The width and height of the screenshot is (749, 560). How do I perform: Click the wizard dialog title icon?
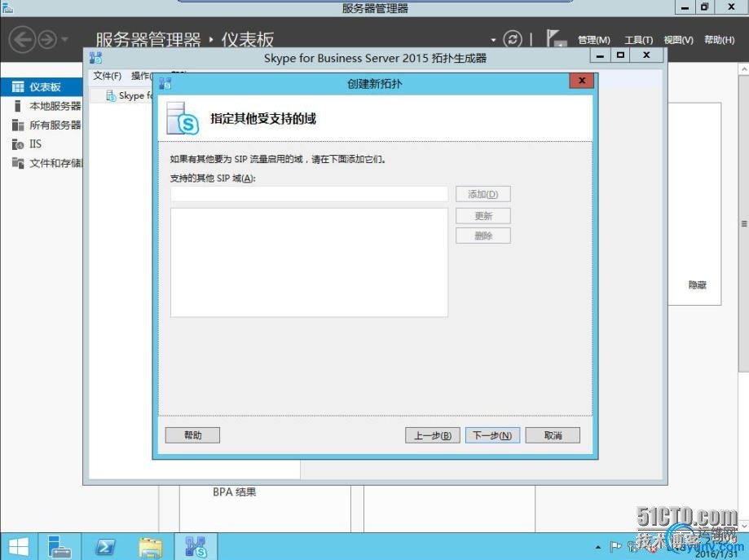[x=165, y=84]
